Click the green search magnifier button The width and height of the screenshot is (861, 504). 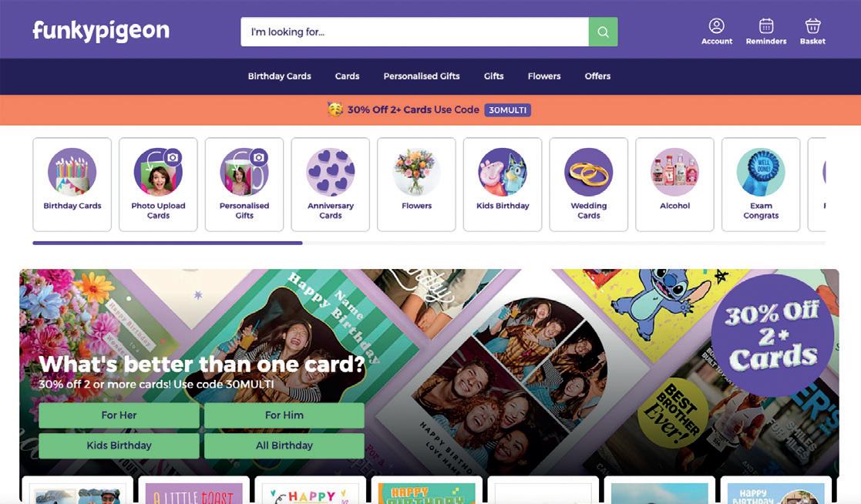click(x=603, y=32)
